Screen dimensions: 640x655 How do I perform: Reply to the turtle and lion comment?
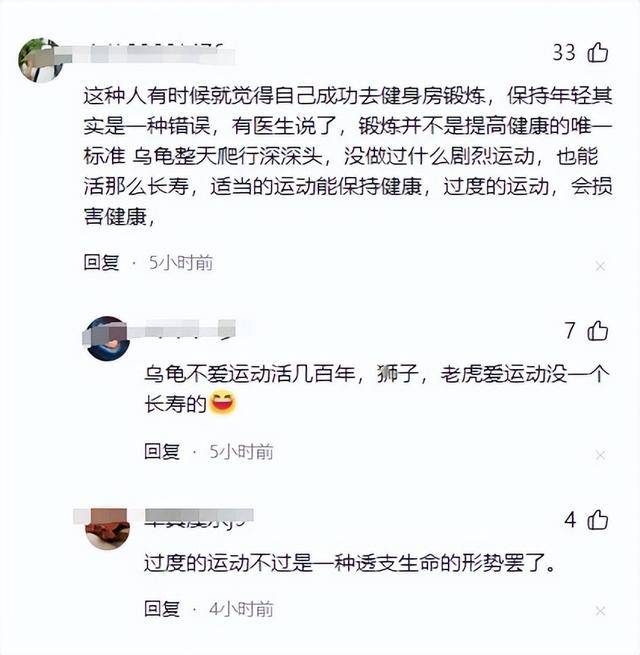point(162,452)
